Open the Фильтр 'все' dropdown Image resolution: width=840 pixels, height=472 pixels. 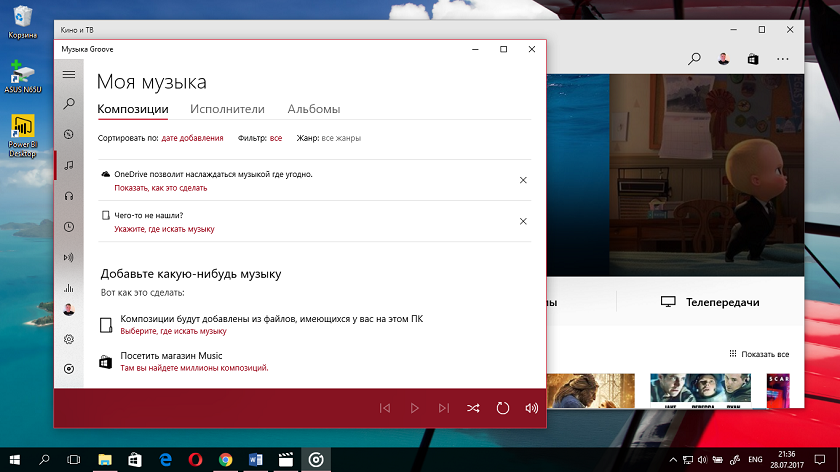coord(276,138)
